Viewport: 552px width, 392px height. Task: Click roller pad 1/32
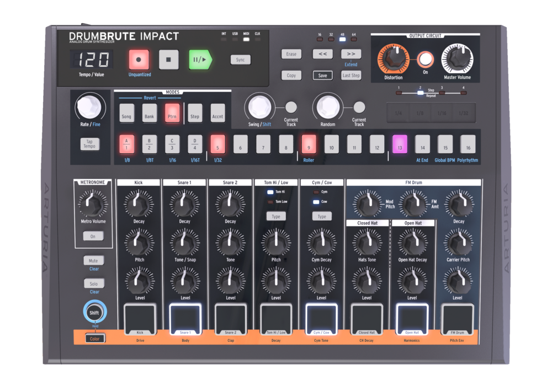click(x=464, y=113)
